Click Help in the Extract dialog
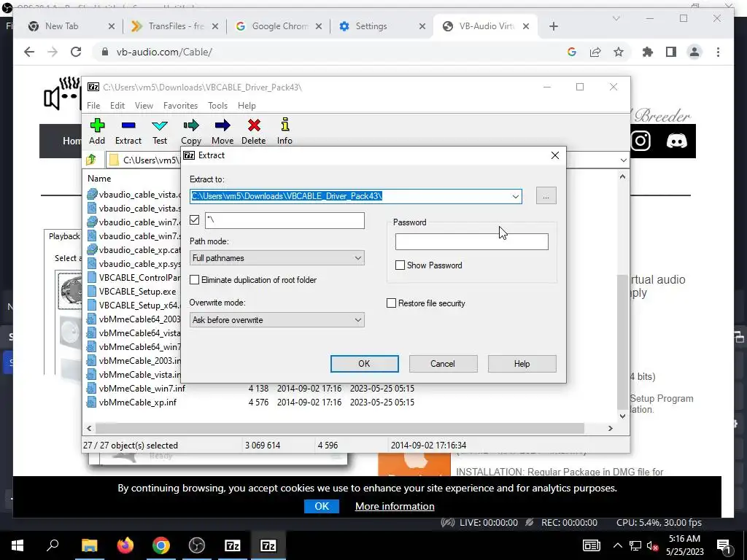The image size is (747, 560). point(522,363)
